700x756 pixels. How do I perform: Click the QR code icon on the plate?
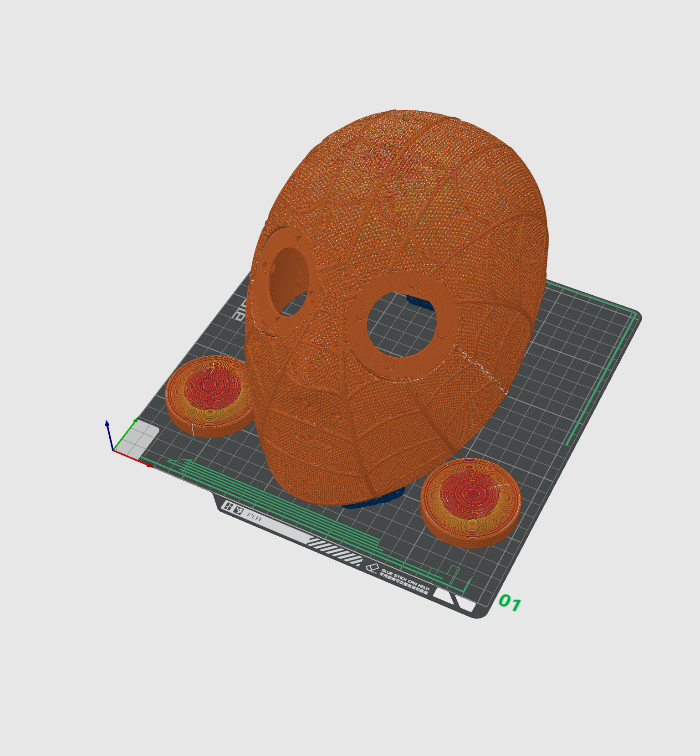pyautogui.click(x=239, y=510)
